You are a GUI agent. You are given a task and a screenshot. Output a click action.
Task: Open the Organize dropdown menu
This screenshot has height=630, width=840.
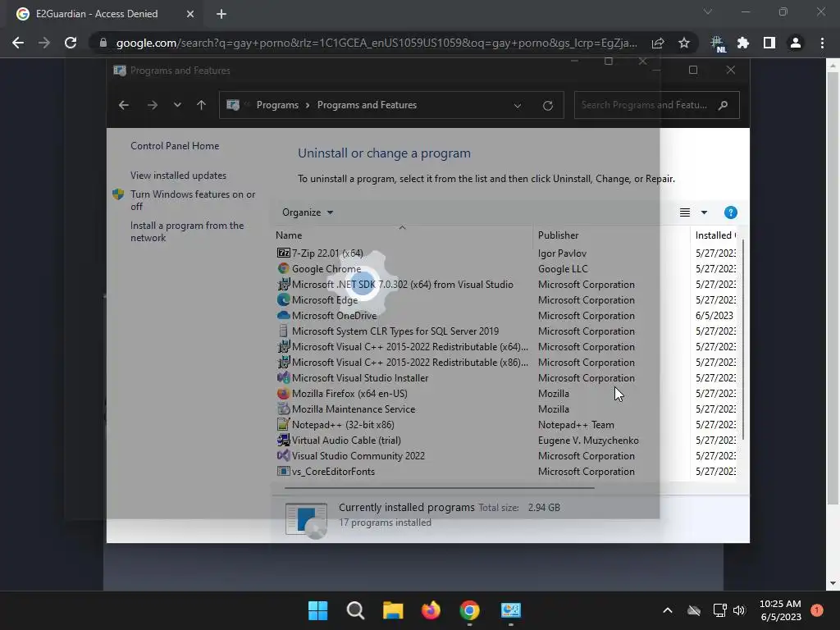point(308,212)
